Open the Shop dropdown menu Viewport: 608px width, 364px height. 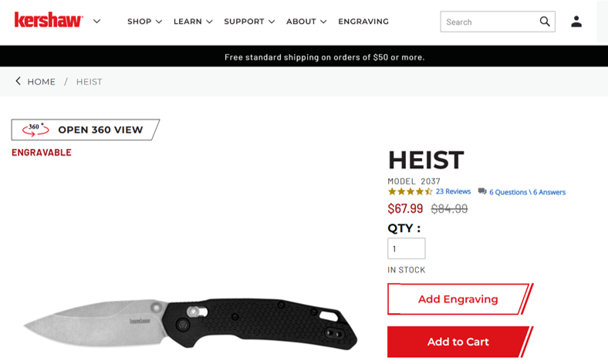144,22
